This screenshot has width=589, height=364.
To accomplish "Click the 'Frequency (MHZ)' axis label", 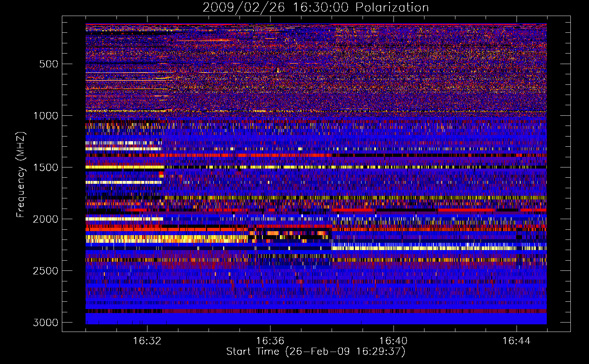I will pyautogui.click(x=21, y=175).
